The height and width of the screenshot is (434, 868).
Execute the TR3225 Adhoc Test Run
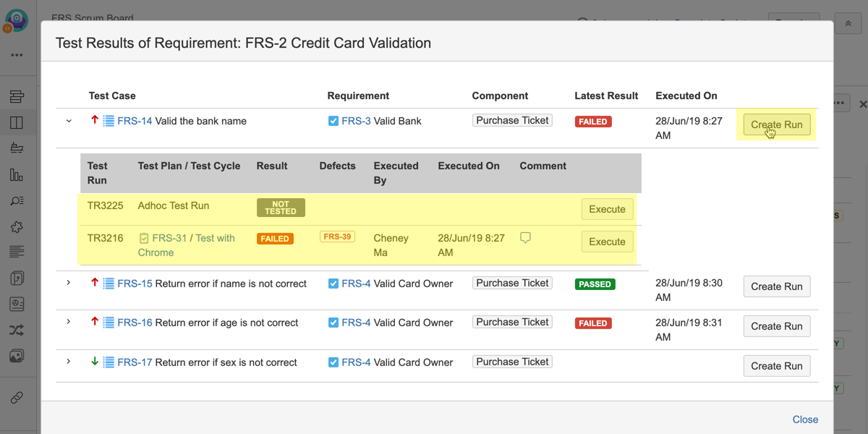pyautogui.click(x=607, y=209)
